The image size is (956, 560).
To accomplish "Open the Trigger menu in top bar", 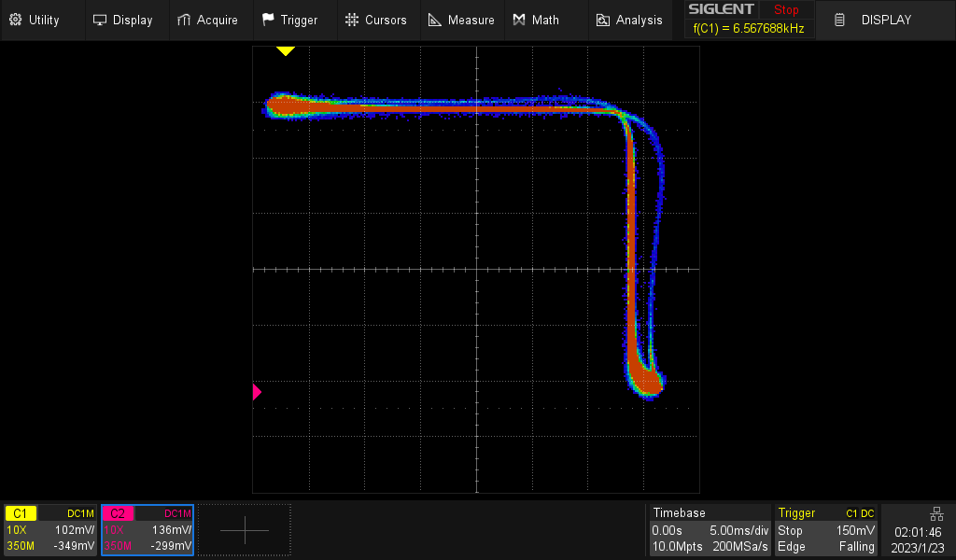I will point(289,20).
